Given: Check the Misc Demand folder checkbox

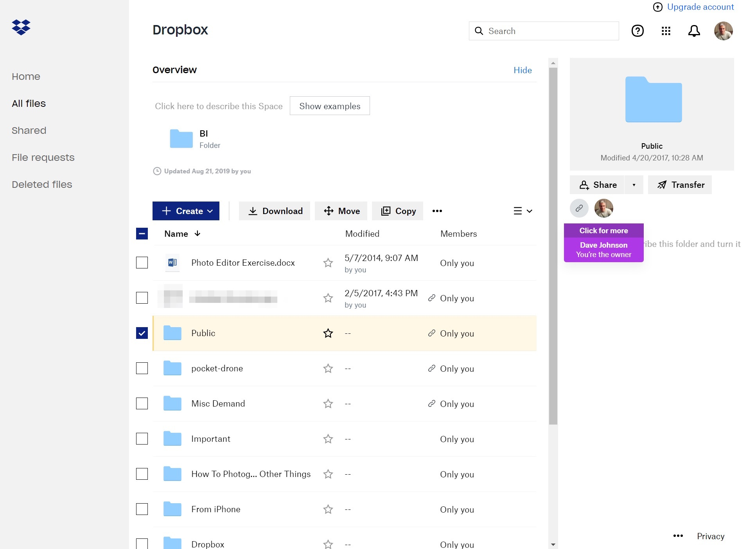Looking at the screenshot, I should pyautogui.click(x=142, y=403).
